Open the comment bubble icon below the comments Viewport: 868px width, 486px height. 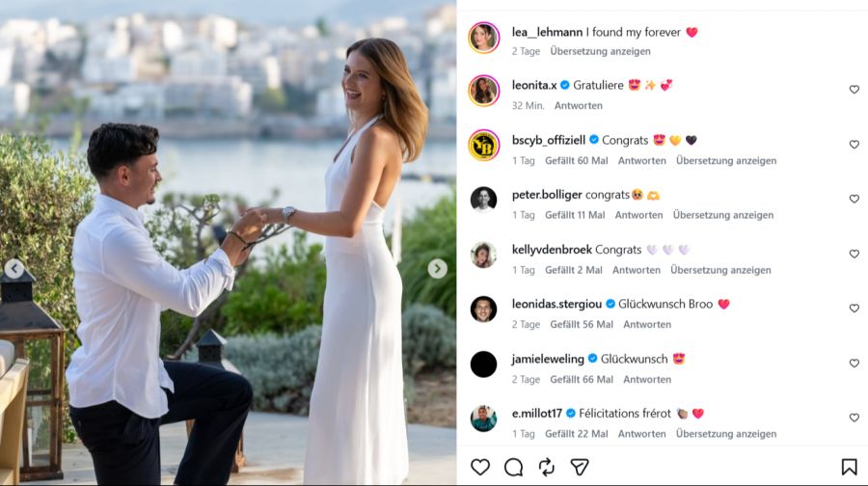point(513,467)
